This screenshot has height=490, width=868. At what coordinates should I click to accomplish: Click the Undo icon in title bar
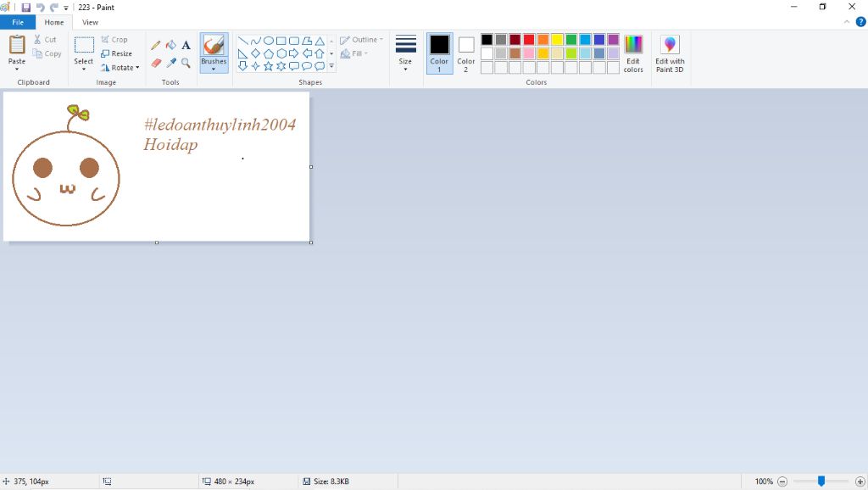41,8
